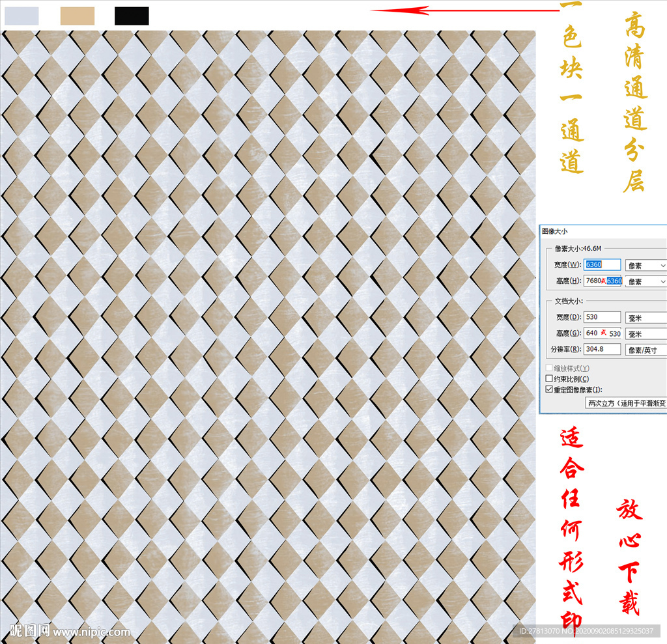Open the resolution 像素/英寸 unit dropdown
The image size is (667, 644).
pyautogui.click(x=646, y=350)
